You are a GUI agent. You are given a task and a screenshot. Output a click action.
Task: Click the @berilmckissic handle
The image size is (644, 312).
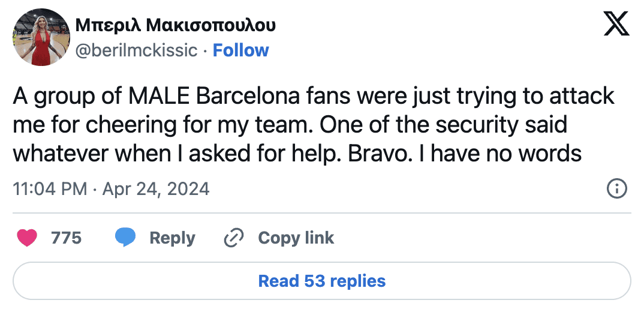click(x=136, y=50)
